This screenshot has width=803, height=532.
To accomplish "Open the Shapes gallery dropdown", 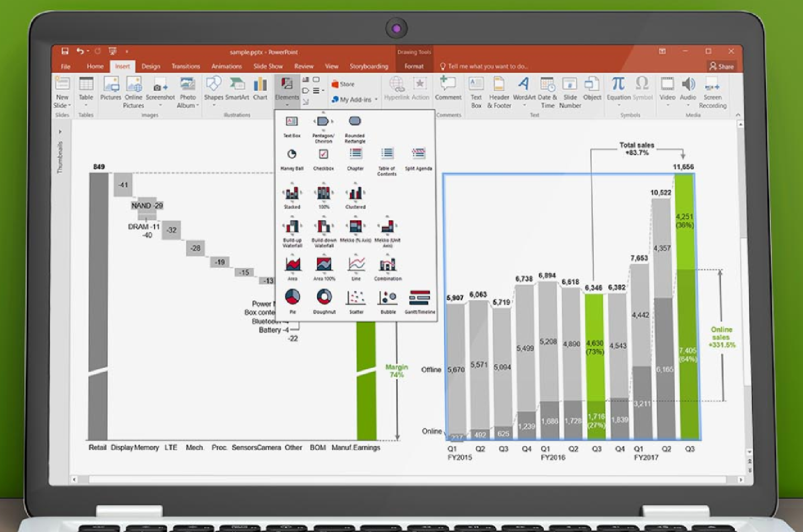I will click(x=214, y=105).
